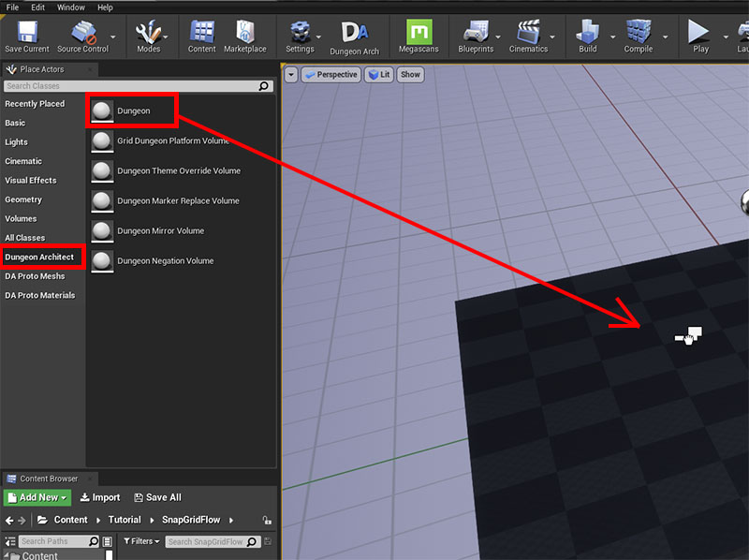The height and width of the screenshot is (560, 749).
Task: Toggle the Content Browser lock icon
Action: pyautogui.click(x=267, y=520)
